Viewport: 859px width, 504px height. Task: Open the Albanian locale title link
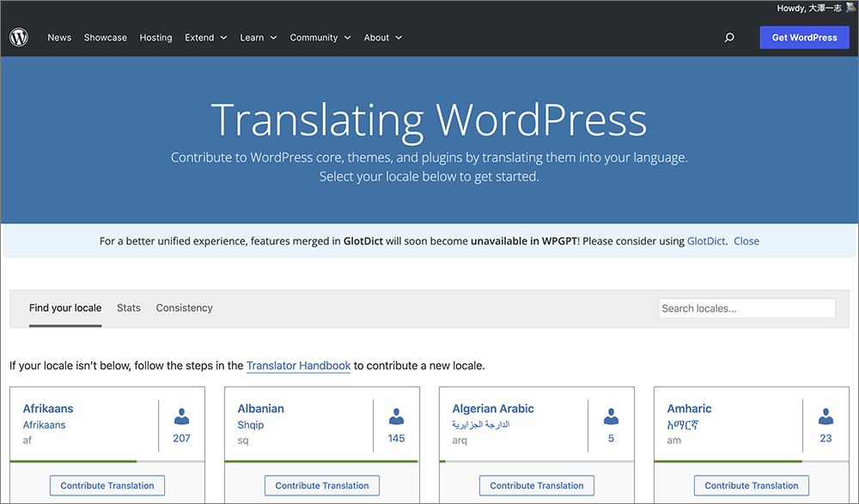(x=261, y=409)
